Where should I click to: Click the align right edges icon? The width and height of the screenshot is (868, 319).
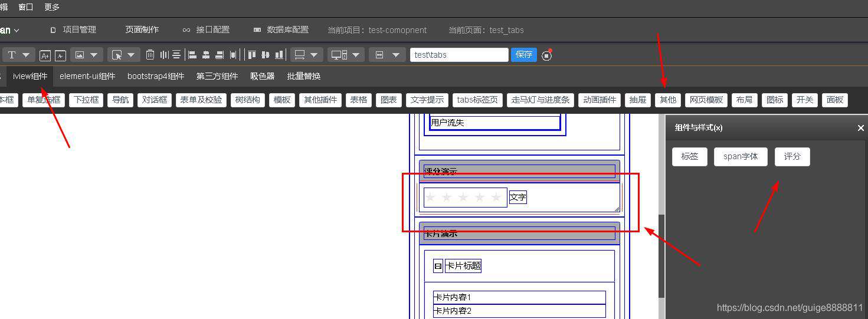[220, 55]
